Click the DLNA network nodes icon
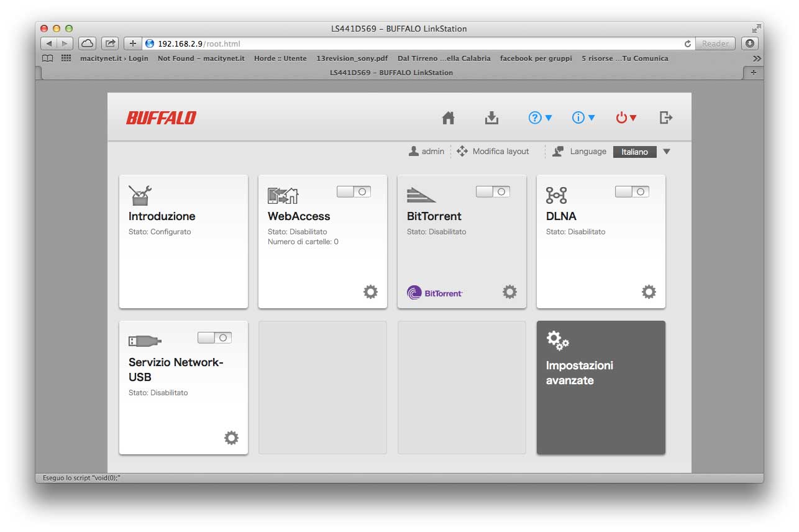 (556, 195)
